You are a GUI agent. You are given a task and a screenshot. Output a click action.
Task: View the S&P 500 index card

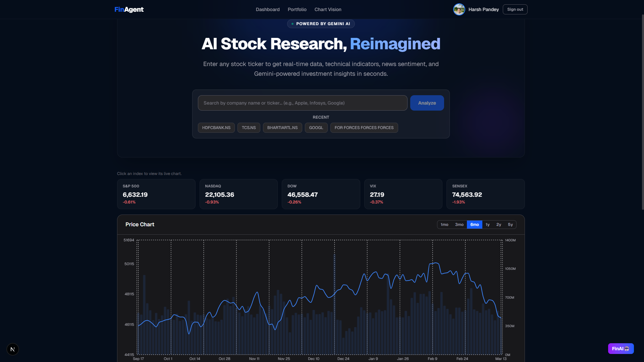[x=156, y=194]
